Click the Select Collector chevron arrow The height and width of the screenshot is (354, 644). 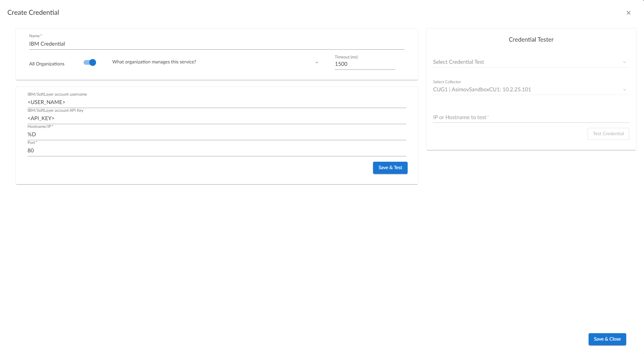tap(625, 90)
